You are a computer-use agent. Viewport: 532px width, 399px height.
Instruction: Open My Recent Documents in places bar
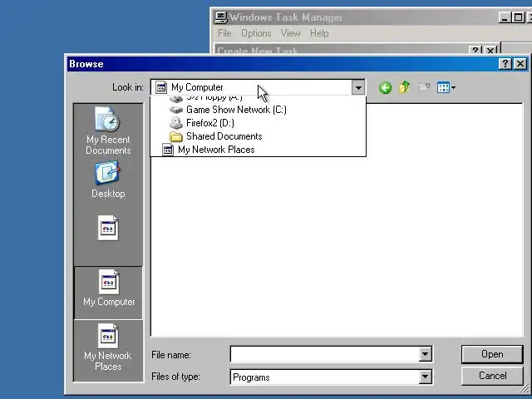click(108, 131)
